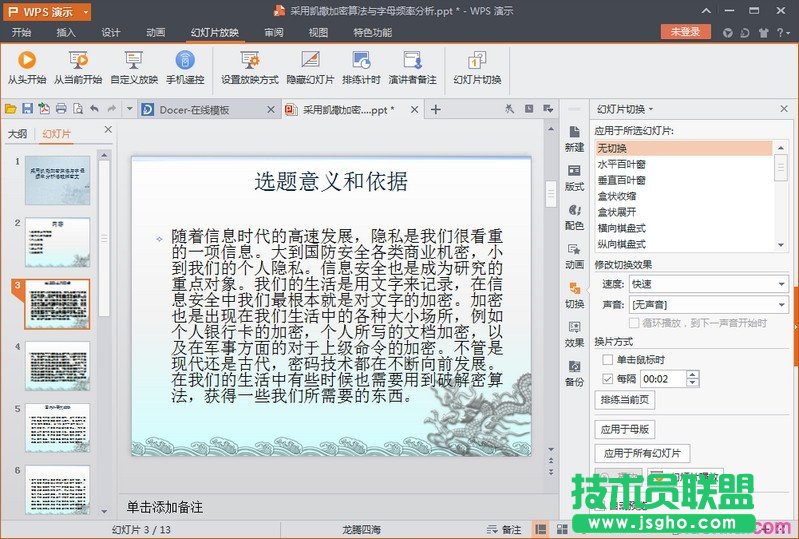Screen dimensions: 799x539
Task: Start rehearse timings (排练计时)
Action: (x=361, y=67)
